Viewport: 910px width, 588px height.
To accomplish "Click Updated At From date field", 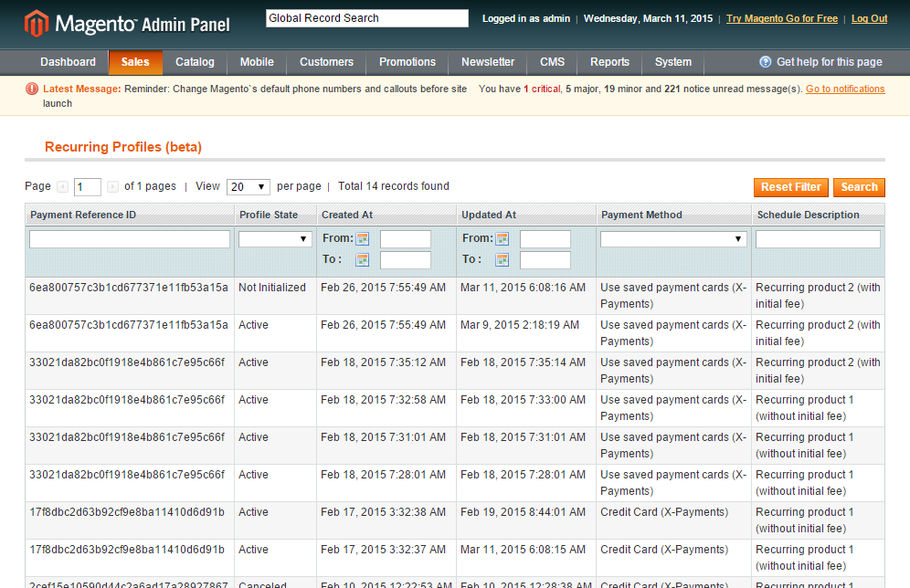I will 545,239.
